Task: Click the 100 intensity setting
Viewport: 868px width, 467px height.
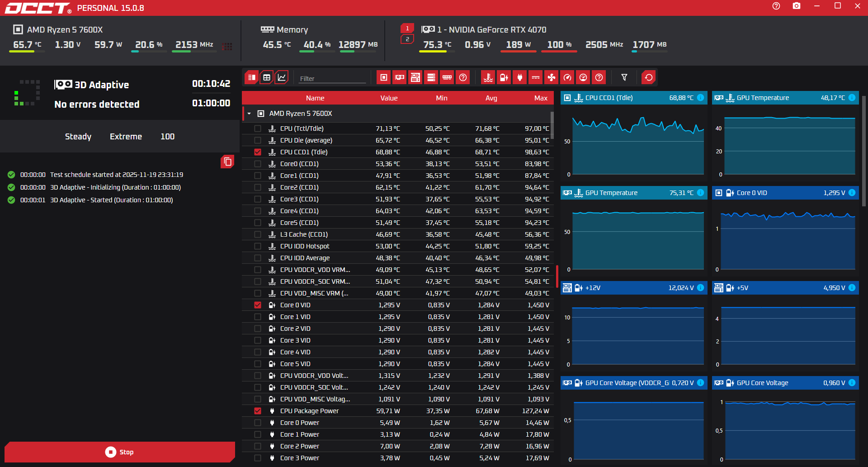Action: tap(167, 137)
